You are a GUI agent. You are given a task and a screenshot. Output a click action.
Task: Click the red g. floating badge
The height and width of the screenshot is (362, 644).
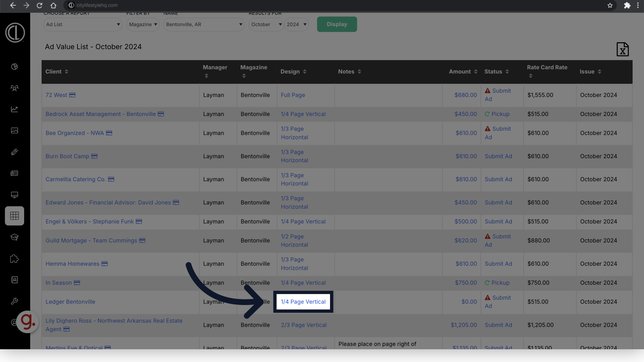click(x=28, y=322)
